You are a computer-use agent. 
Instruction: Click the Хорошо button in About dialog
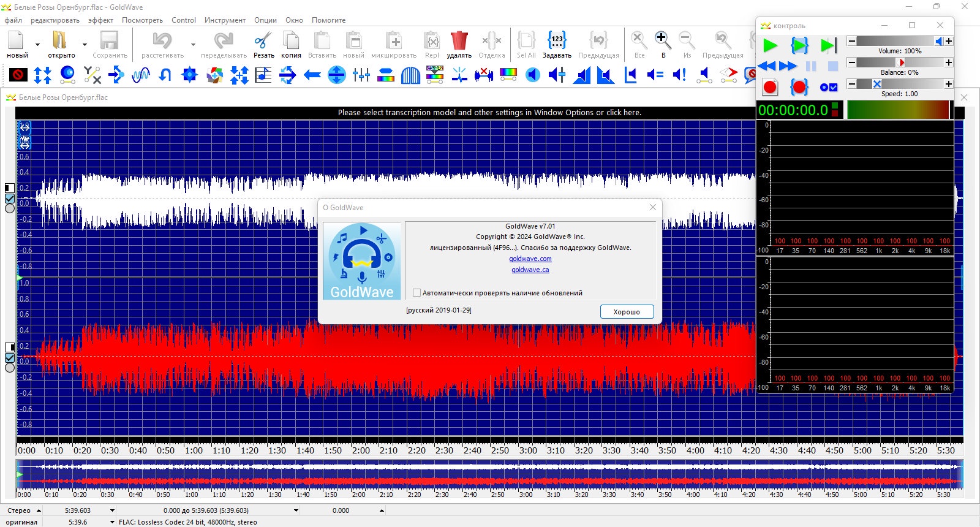click(x=627, y=312)
